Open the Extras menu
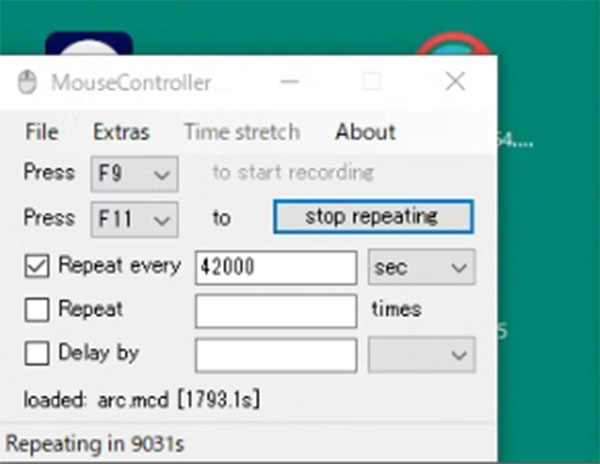The height and width of the screenshot is (464, 600). pyautogui.click(x=121, y=132)
